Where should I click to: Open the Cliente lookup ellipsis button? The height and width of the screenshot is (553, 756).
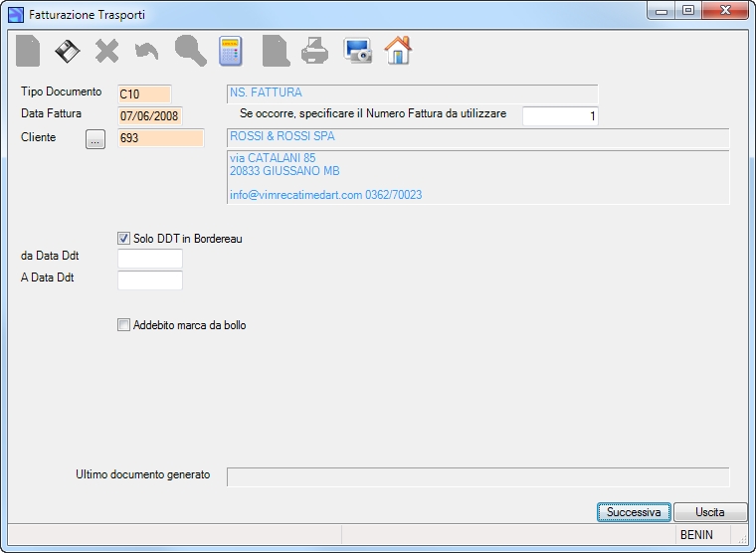click(95, 139)
